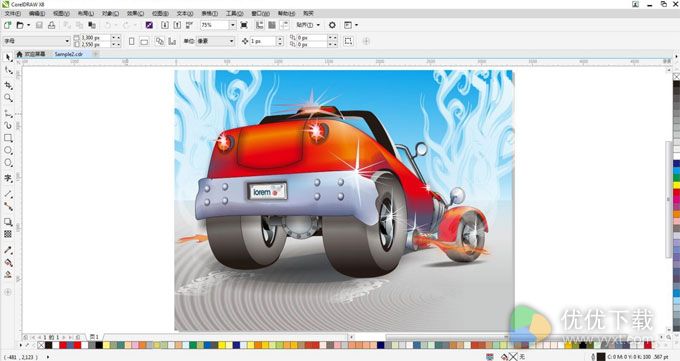The height and width of the screenshot is (361, 680).
Task: Click the 购买 (Buy) menu link
Action: coord(308,13)
